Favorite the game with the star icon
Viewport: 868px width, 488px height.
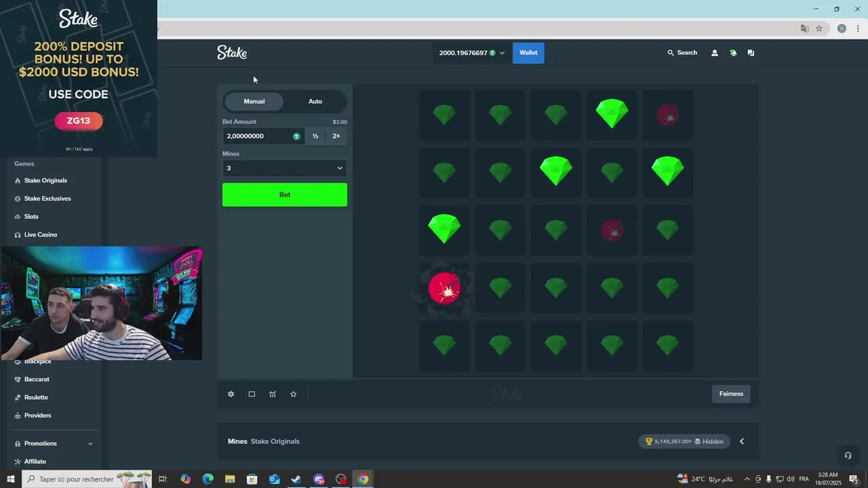(x=294, y=394)
